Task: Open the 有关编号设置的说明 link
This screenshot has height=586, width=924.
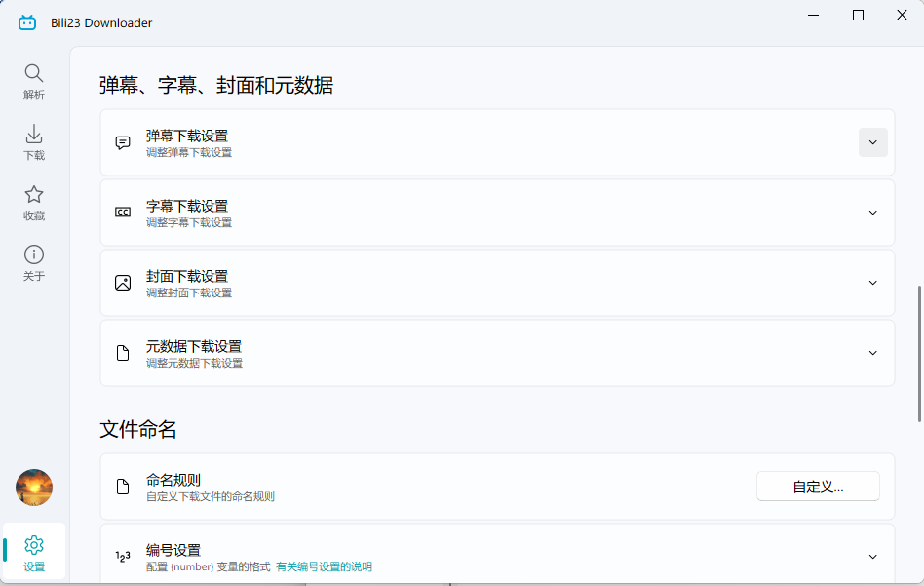Action: coord(325,566)
